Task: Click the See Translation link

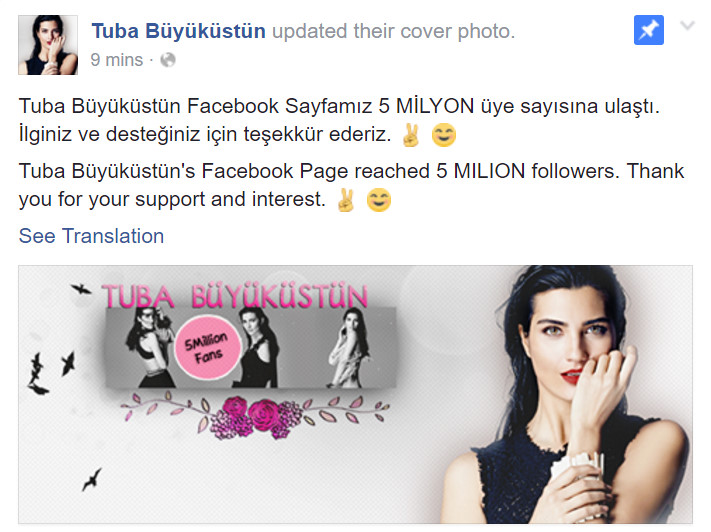Action: (91, 236)
